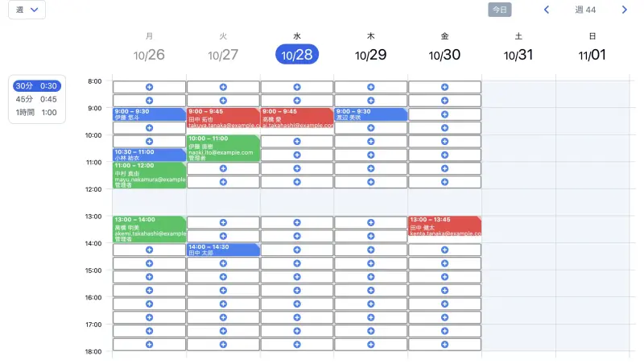Image resolution: width=644 pixels, height=364 pixels.
Task: Open the 週 view dropdown
Action: point(27,10)
